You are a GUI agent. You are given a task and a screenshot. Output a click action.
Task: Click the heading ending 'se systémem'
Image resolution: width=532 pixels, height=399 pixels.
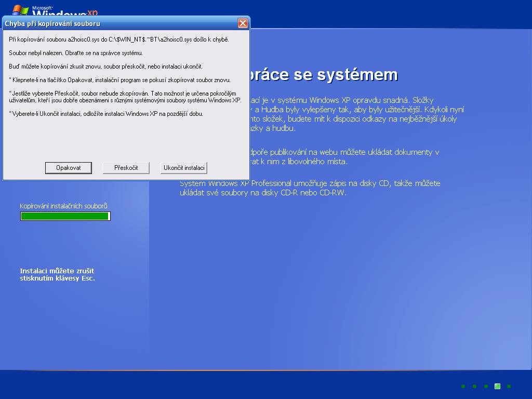point(324,75)
